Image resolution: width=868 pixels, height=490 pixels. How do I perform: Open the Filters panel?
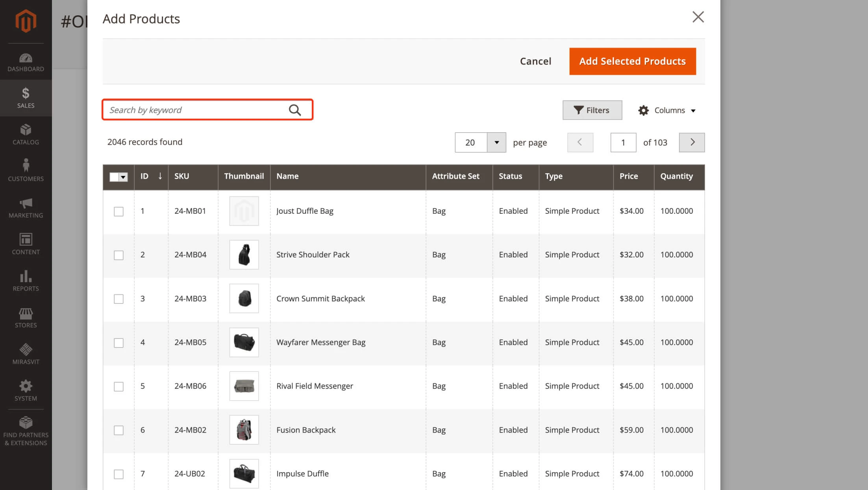pyautogui.click(x=592, y=110)
